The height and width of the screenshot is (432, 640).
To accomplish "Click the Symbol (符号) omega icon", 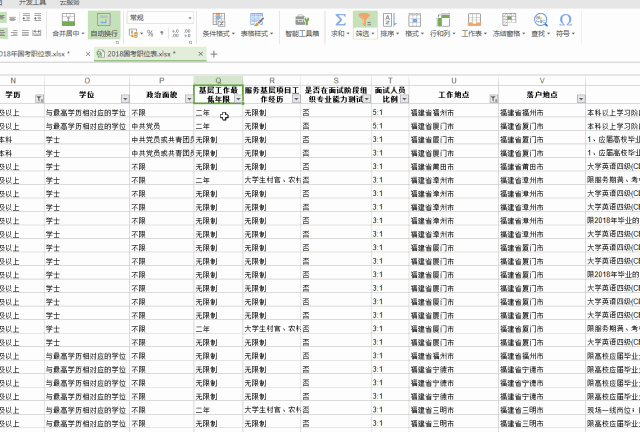I will click(x=565, y=20).
